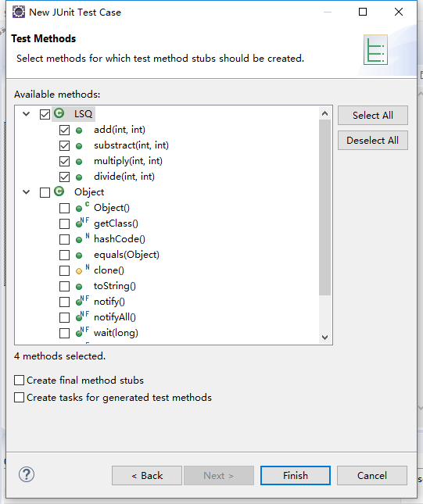423x504 pixels.
Task: Click the Deselect All button
Action: (373, 140)
